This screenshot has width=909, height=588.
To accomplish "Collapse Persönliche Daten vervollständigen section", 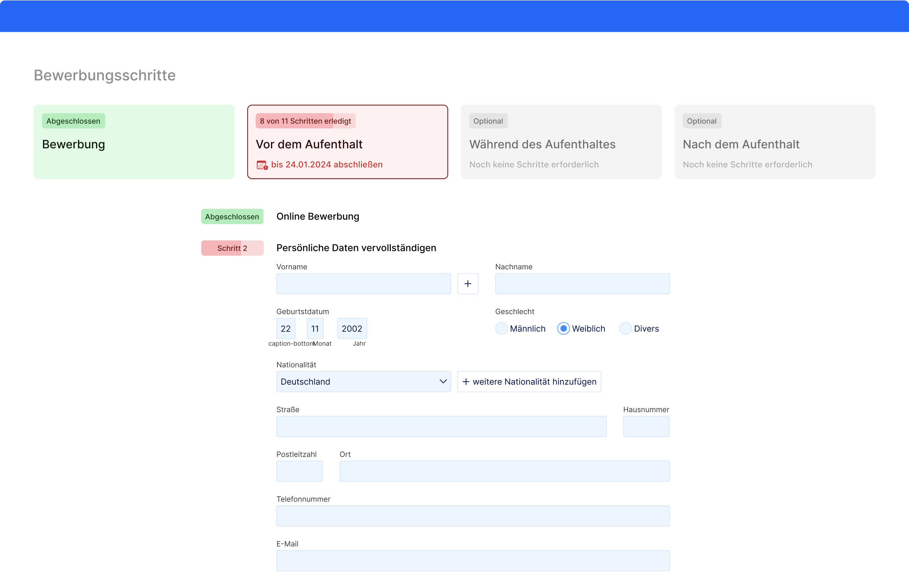I will [x=356, y=248].
